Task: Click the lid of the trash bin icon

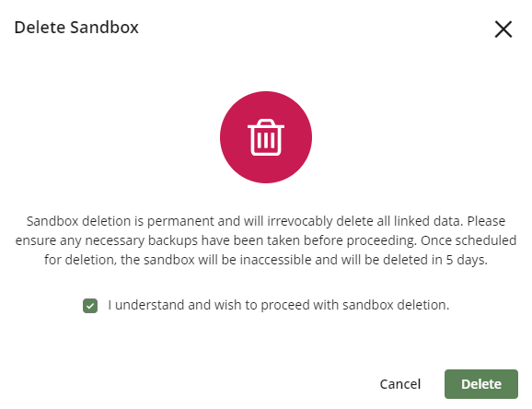Action: coord(266,123)
